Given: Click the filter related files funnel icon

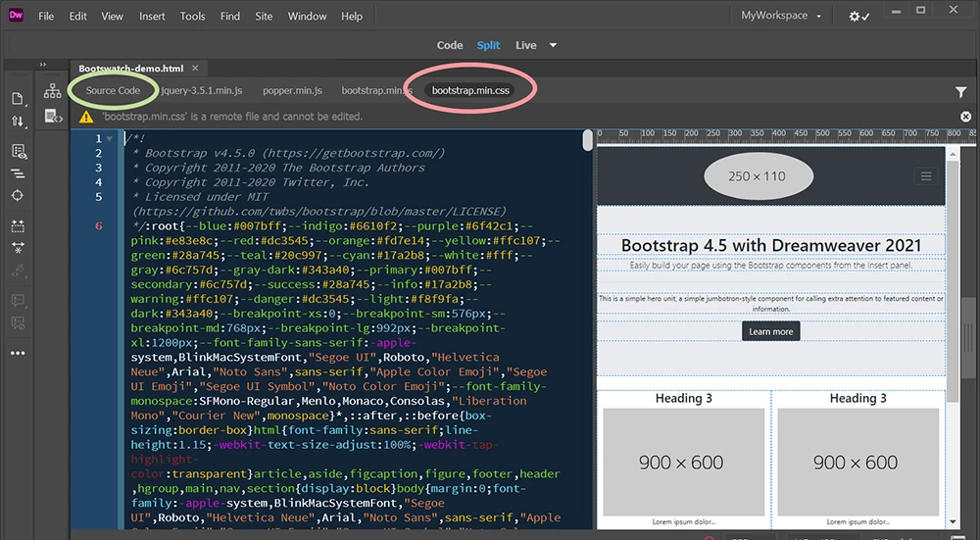Looking at the screenshot, I should (x=960, y=92).
